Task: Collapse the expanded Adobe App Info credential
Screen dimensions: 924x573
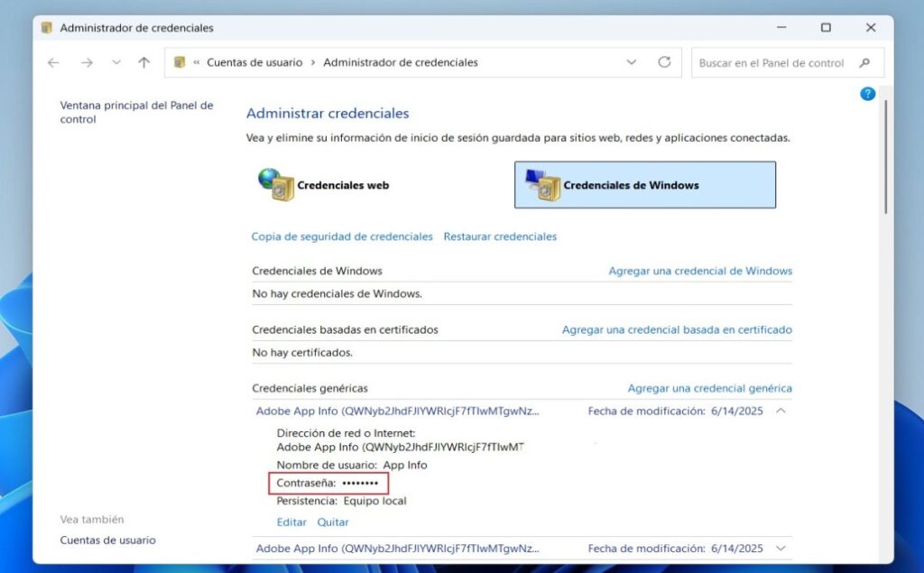Action: click(x=781, y=411)
